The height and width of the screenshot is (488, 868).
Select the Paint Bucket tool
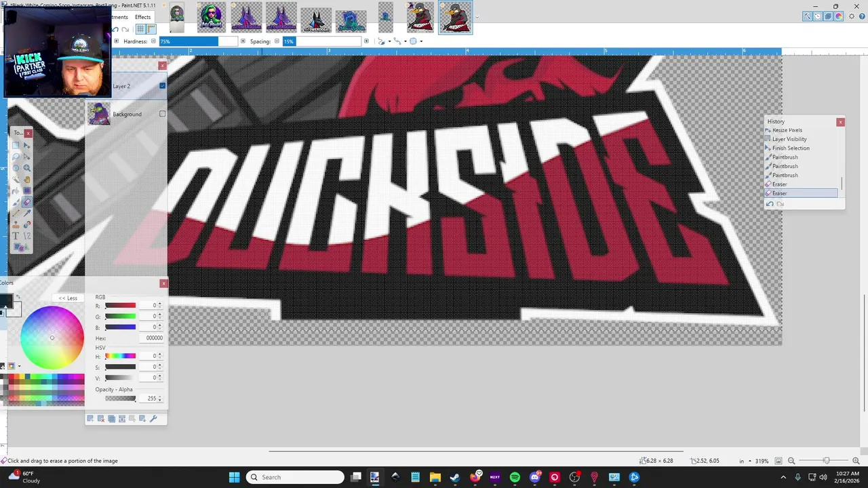click(x=16, y=191)
